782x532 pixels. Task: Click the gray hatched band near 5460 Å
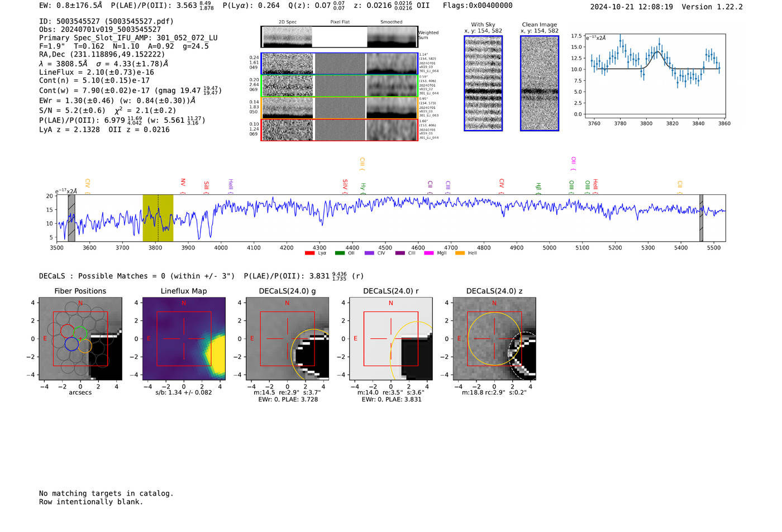point(701,218)
